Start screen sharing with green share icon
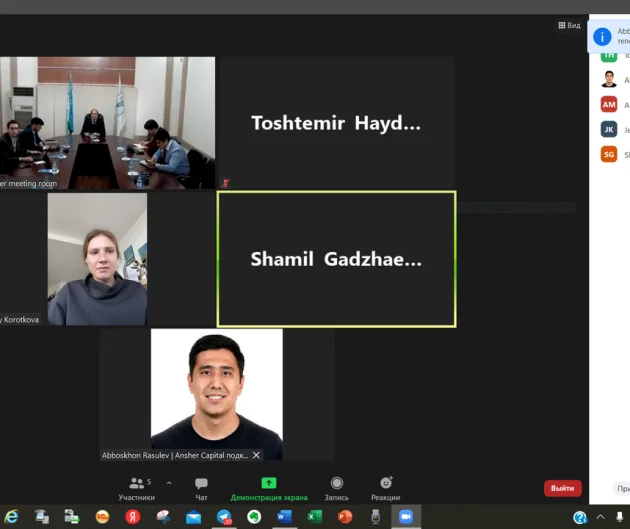Viewport: 630px width, 529px height. click(269, 483)
